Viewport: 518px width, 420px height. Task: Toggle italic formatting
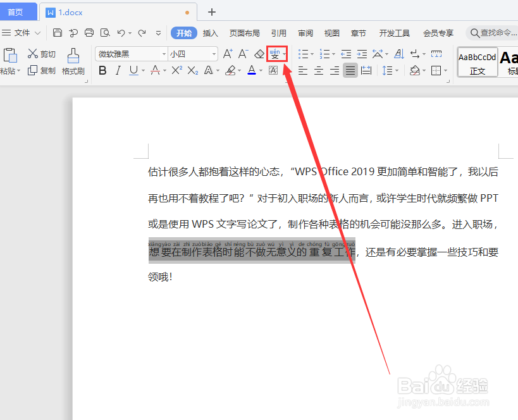118,70
